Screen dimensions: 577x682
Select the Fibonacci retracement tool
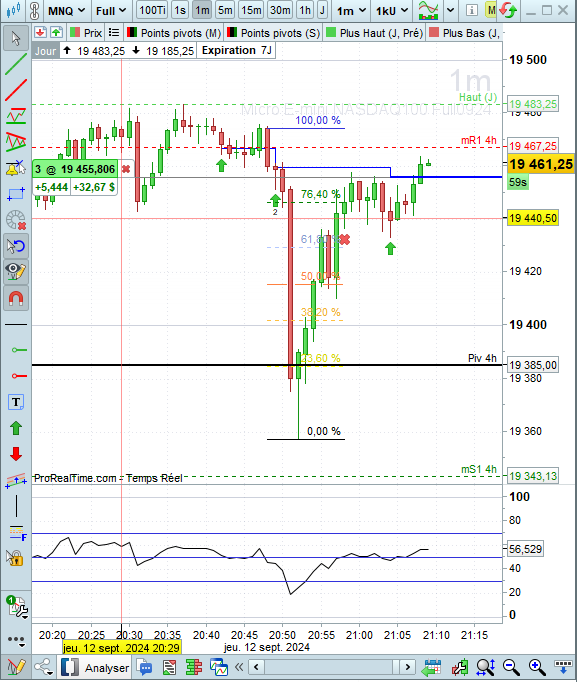tap(16, 532)
